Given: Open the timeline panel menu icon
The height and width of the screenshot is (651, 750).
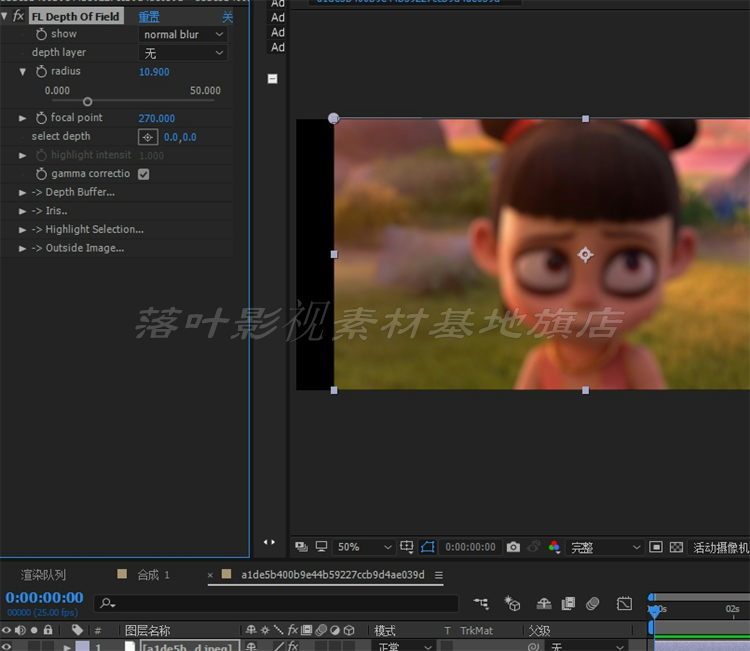Looking at the screenshot, I should click(x=439, y=575).
